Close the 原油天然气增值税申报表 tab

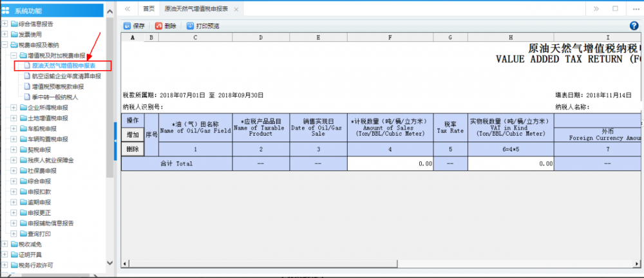pyautogui.click(x=236, y=9)
